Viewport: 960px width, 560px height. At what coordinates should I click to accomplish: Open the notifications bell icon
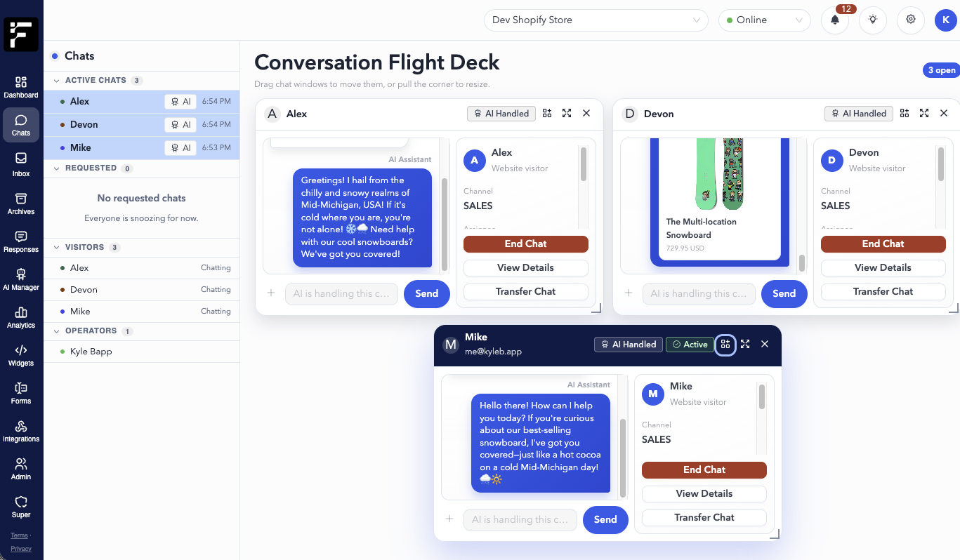coord(835,20)
